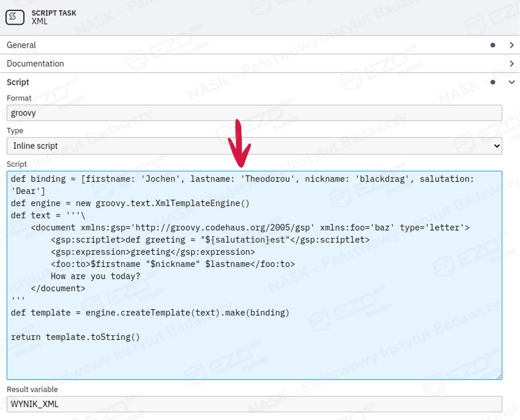The image size is (520, 420).
Task: Open the General section header
Action: coord(21,45)
